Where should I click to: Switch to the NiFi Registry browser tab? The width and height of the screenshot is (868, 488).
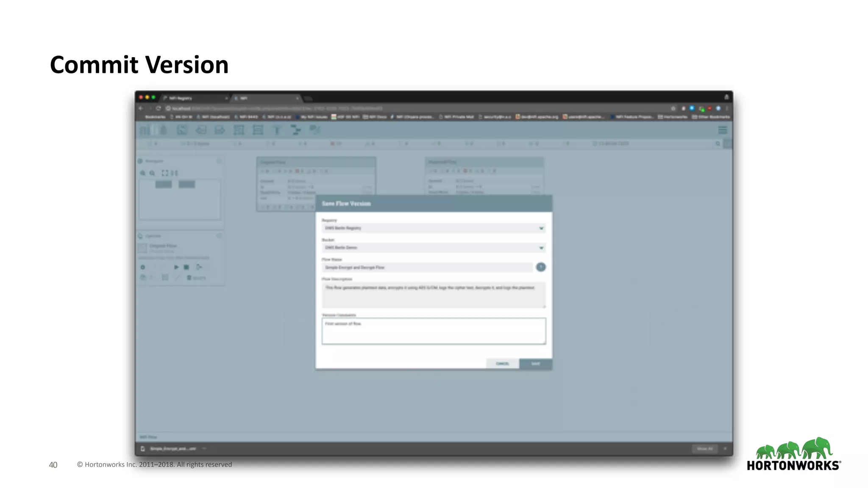tap(195, 98)
